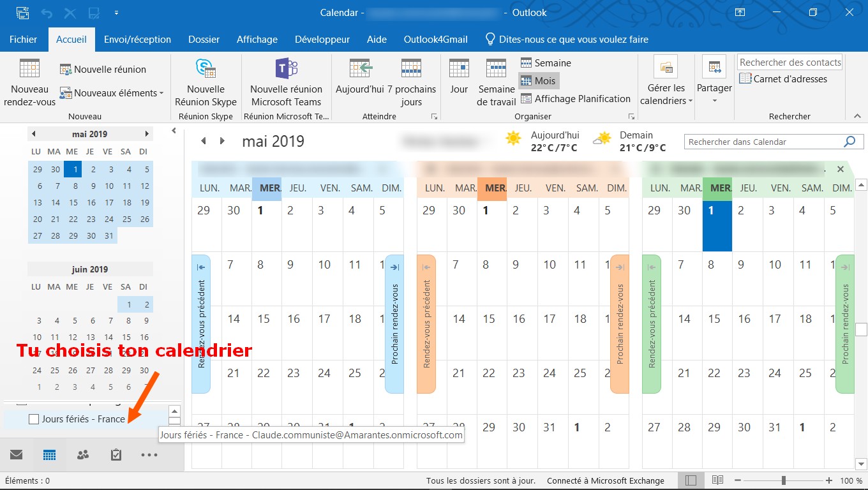Click the calendar vertical scrollbar up arrow
This screenshot has height=490, width=868.
pyautogui.click(x=861, y=184)
